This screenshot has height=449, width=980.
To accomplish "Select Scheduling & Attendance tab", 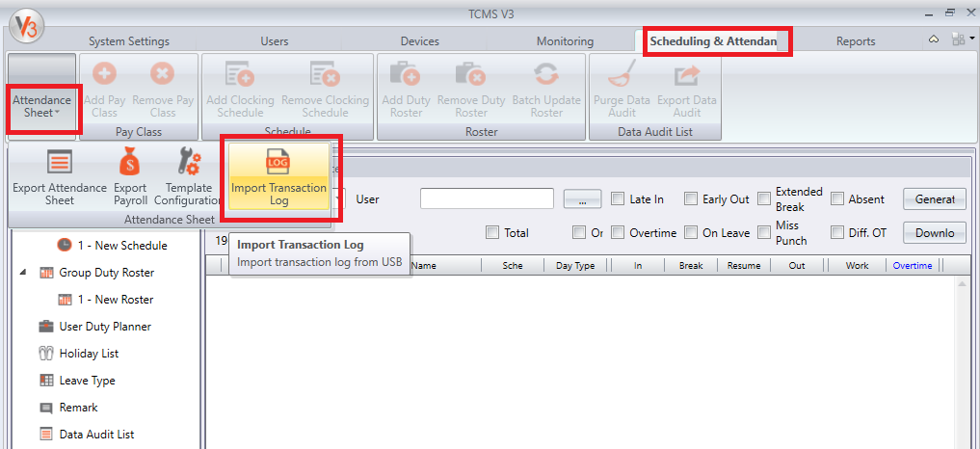I will point(712,41).
